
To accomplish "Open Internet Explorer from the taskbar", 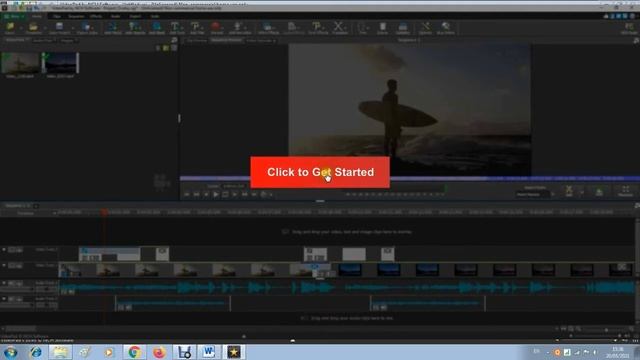I will coord(36,352).
